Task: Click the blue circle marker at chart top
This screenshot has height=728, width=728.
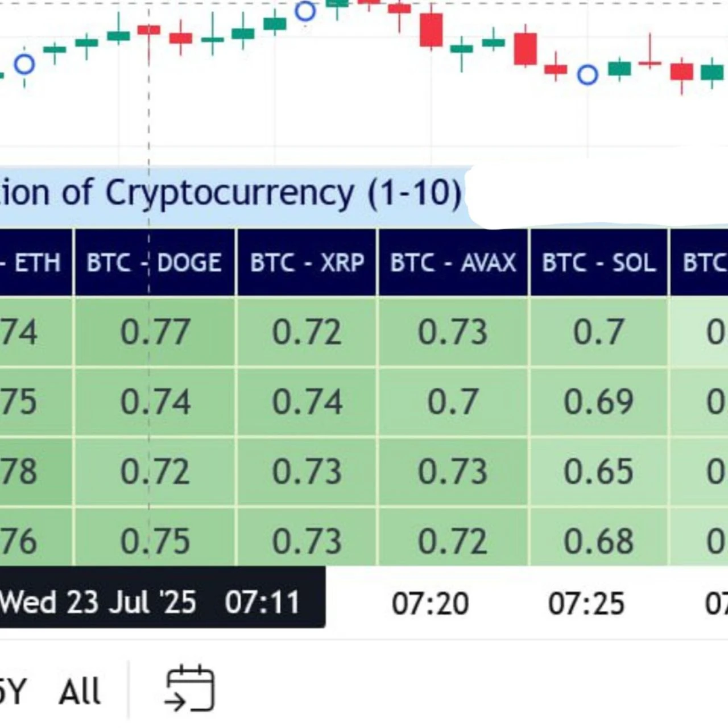Action: click(x=305, y=11)
